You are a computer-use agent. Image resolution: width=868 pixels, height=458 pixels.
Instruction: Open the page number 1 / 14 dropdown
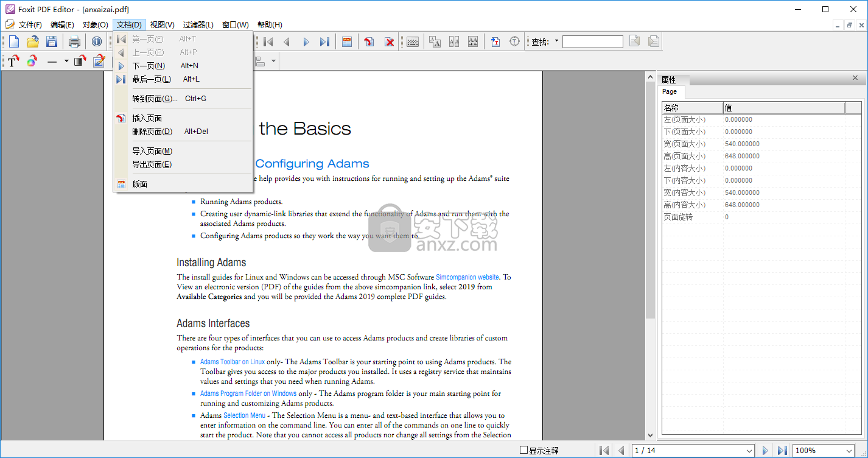[x=749, y=451]
